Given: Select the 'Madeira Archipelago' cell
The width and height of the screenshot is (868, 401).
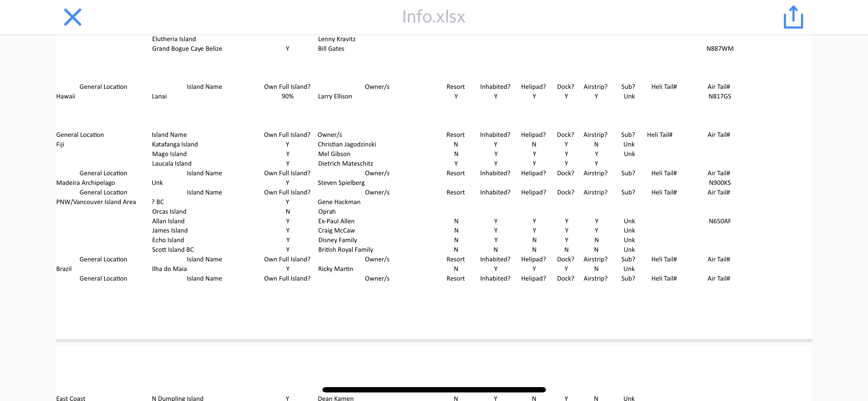Looking at the screenshot, I should 86,183.
